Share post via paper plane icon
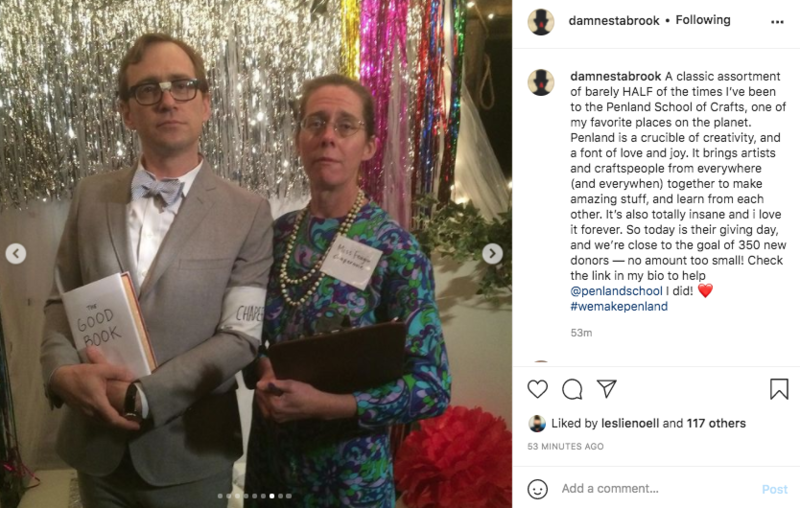The image size is (800, 508). (x=607, y=389)
